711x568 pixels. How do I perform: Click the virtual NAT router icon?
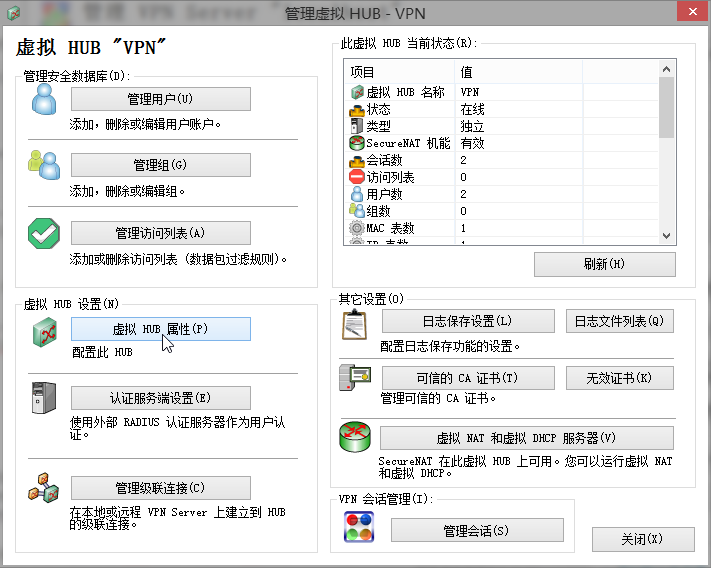pyautogui.click(x=356, y=438)
